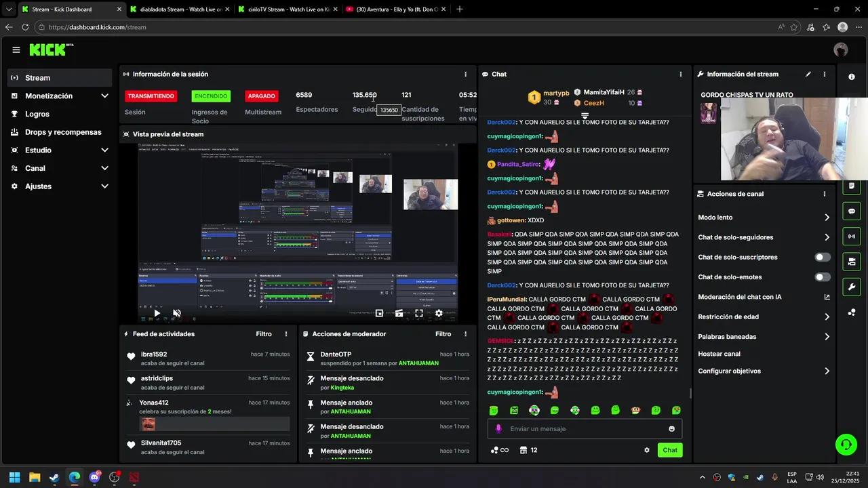868x488 pixels.
Task: Click the APAGADO multistream badge
Action: coord(261,96)
